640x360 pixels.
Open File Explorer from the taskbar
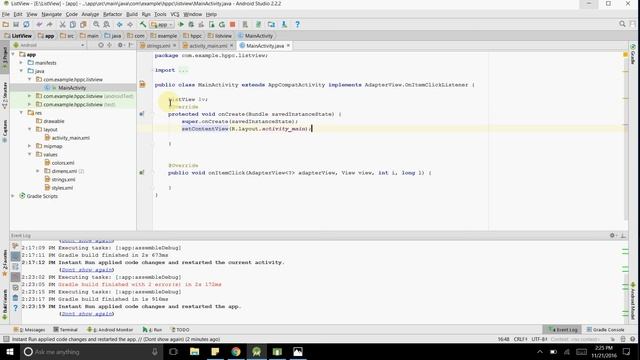click(194, 351)
